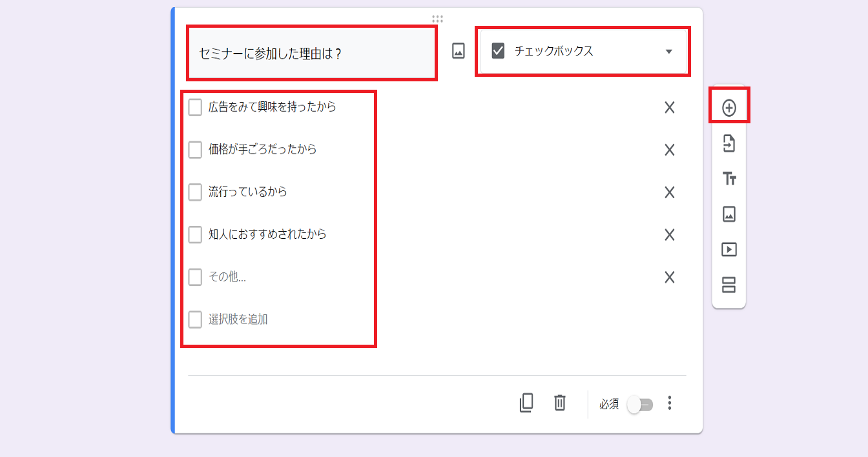Click the import questions icon
This screenshot has width=868, height=457.
pyautogui.click(x=728, y=143)
